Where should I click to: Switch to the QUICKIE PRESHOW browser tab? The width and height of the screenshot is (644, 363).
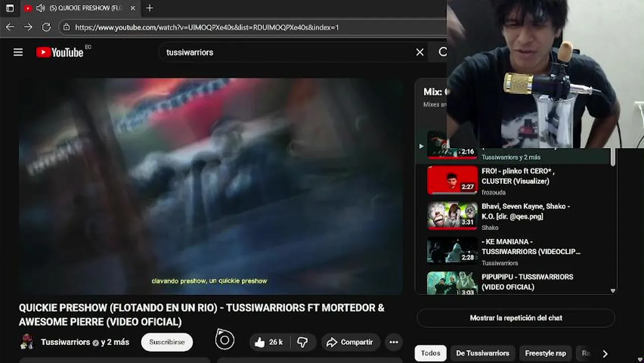point(80,8)
